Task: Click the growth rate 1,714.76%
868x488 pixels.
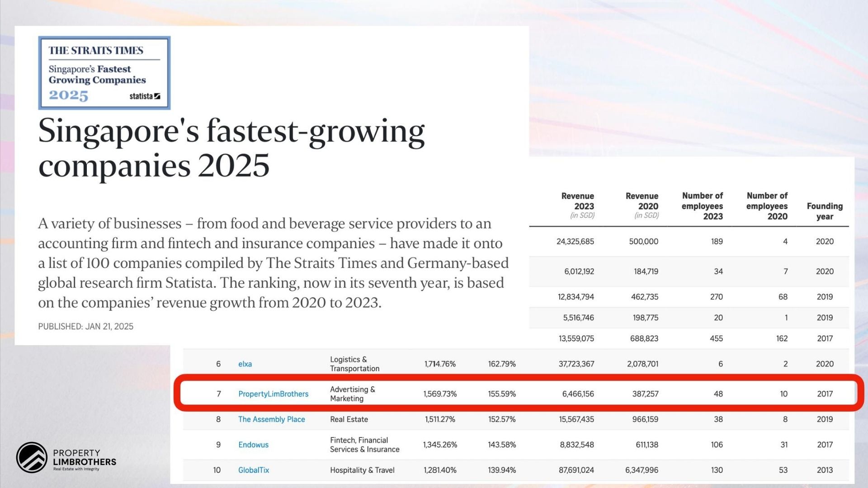Action: [x=440, y=364]
